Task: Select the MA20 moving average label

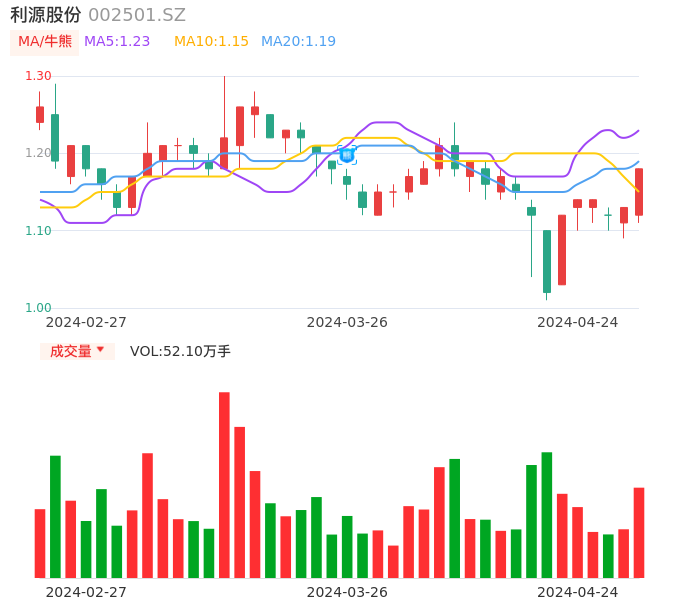Action: 298,42
